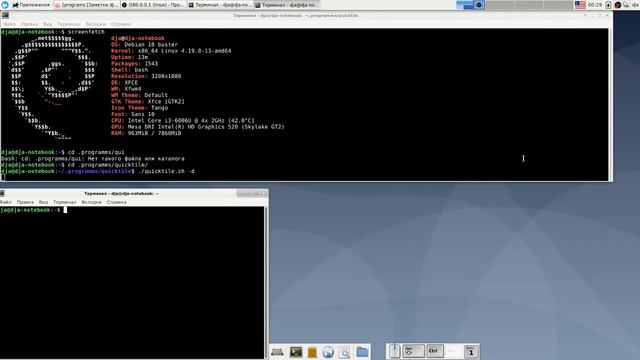The image size is (640, 360).
Task: Click the 'Нет такого файла или каталога' error line
Action: tap(136, 159)
